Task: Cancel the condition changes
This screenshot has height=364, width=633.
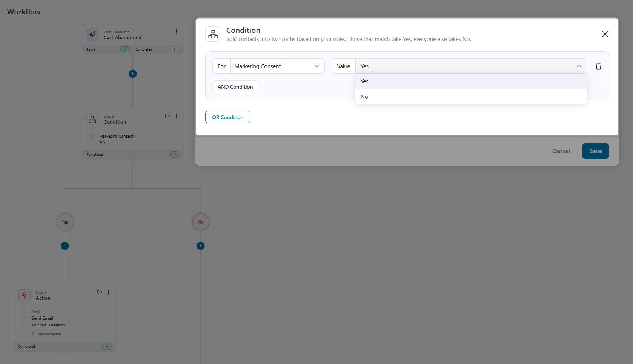Action: 561,151
